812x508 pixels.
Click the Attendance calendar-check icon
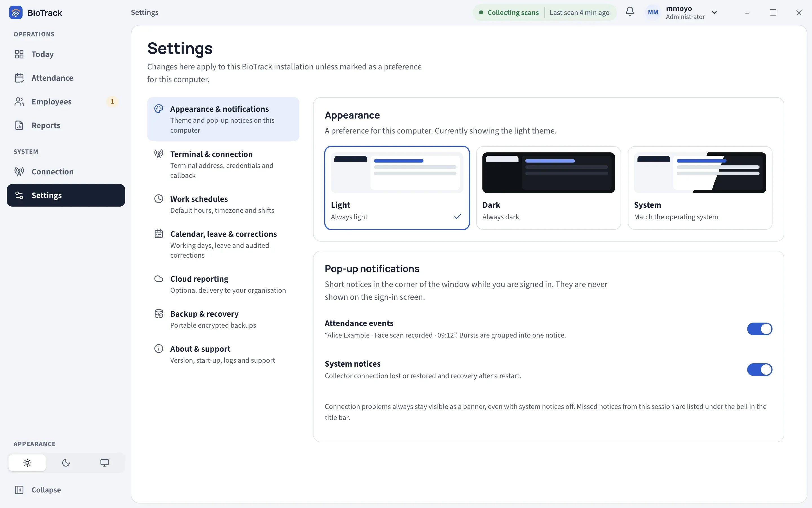tap(19, 78)
